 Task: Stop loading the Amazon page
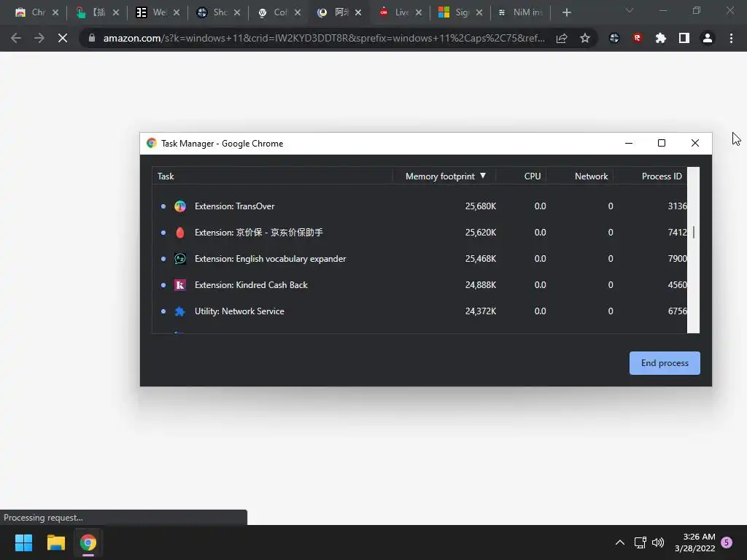pos(63,38)
